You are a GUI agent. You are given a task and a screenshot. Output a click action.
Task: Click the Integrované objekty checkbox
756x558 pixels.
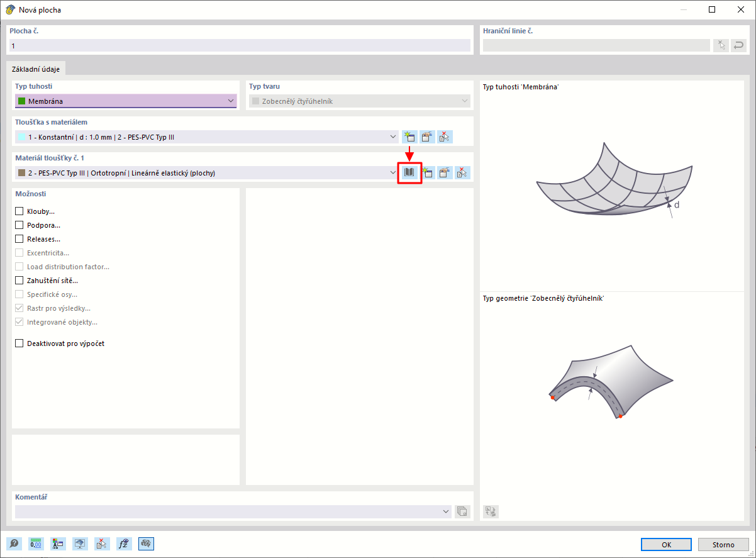pyautogui.click(x=19, y=322)
